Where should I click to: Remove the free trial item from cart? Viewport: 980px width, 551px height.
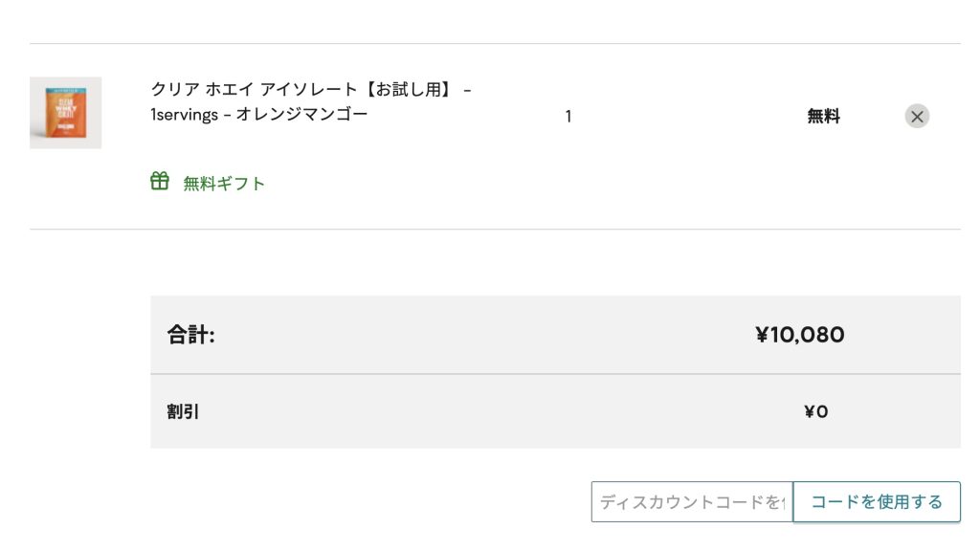[x=917, y=117]
